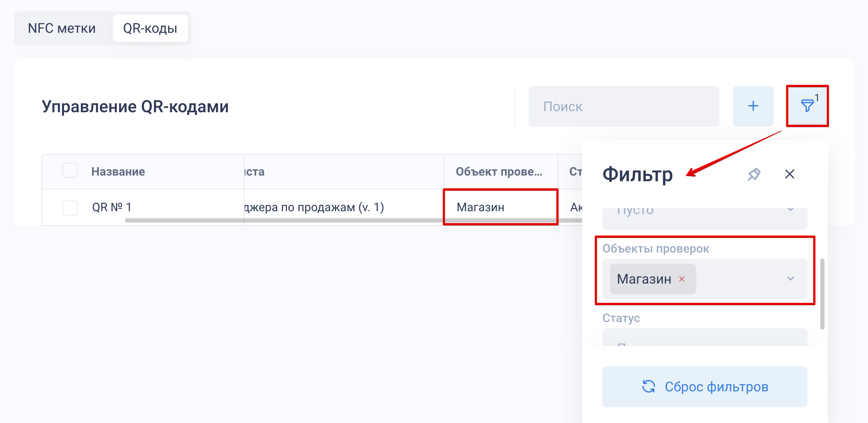Open the QR № 1 row name
The image size is (868, 423).
pos(112,207)
